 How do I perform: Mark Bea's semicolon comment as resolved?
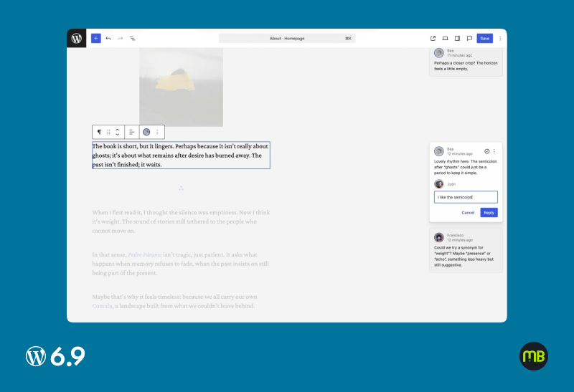click(x=487, y=151)
